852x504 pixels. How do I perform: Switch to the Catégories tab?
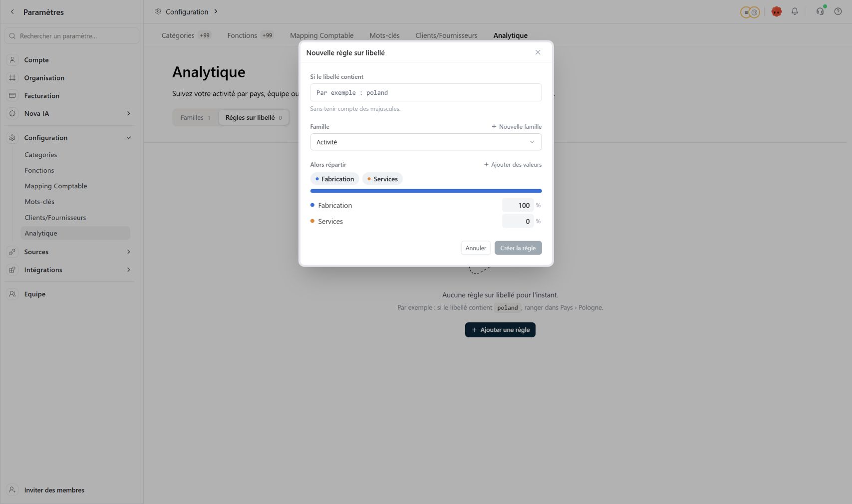pos(186,35)
